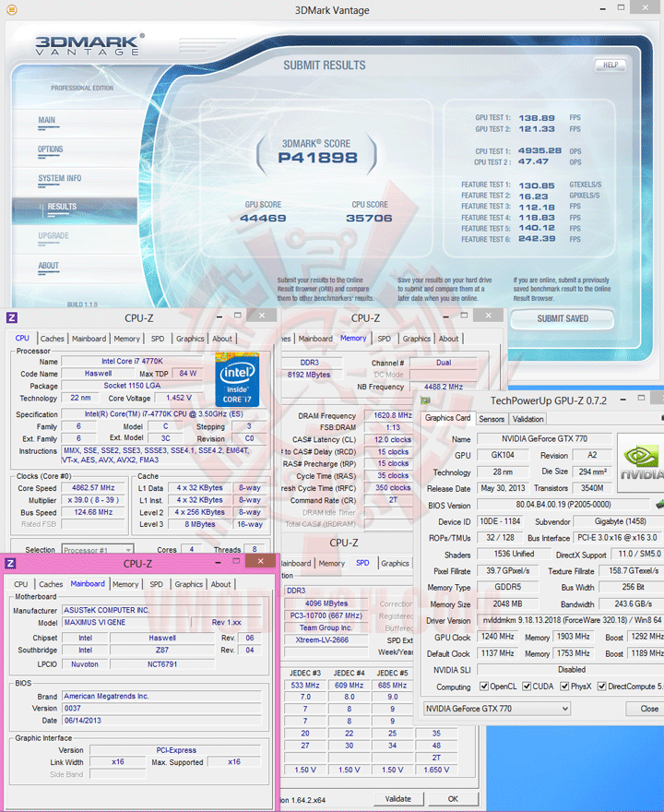Click the Driver Version field in GPU-Z

[570, 620]
